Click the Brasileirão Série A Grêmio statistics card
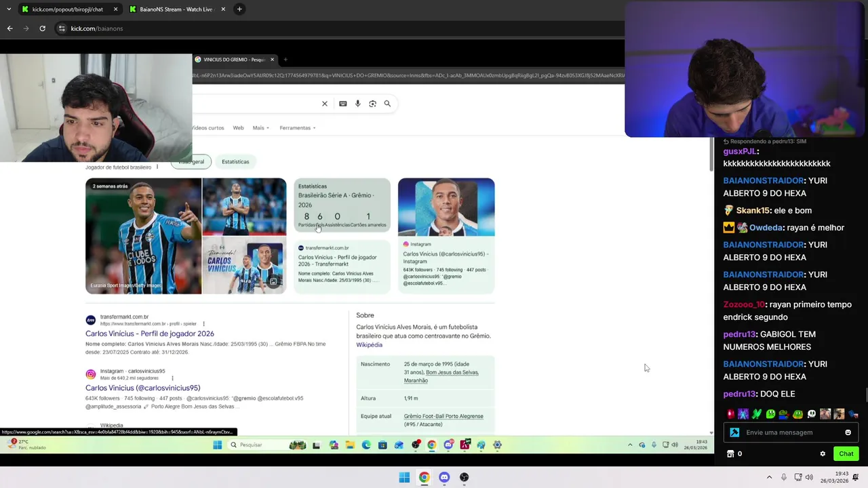The width and height of the screenshot is (868, 488). (x=342, y=205)
